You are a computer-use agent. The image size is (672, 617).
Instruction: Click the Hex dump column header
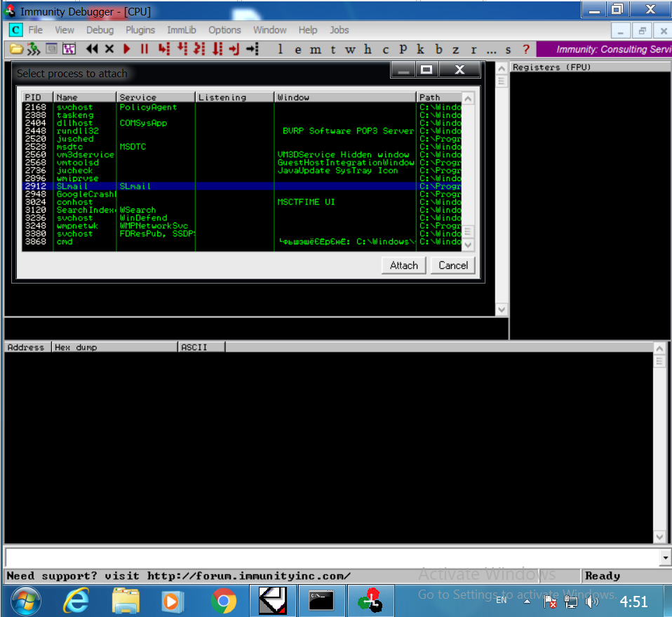(x=114, y=347)
